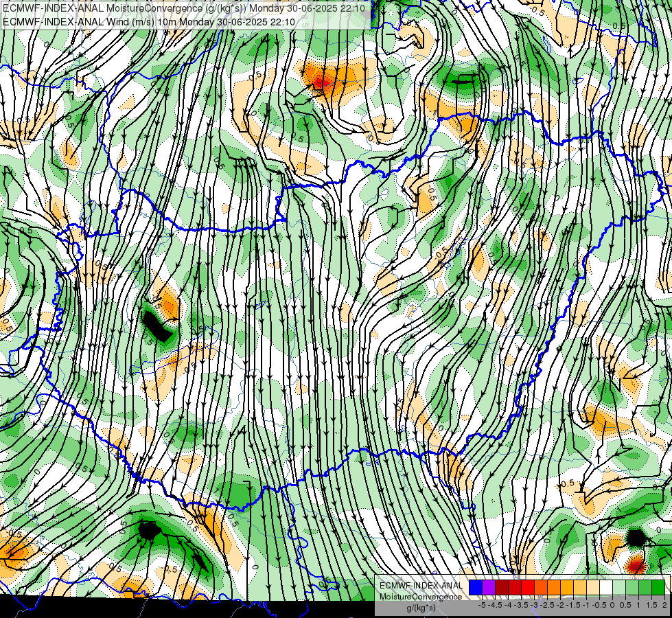Click the '-0.5' legend tick label

599,605
